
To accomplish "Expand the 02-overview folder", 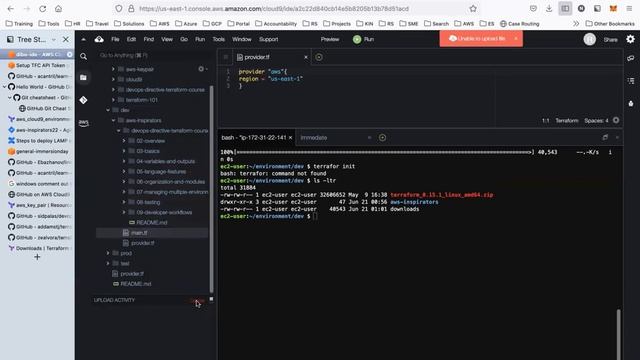I will (124, 140).
